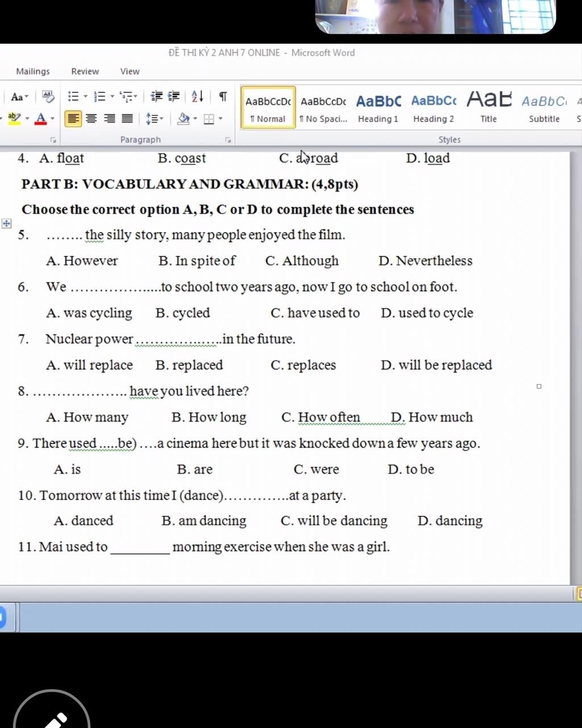Click the Clear Formatting eraser icon
This screenshot has height=728, width=582.
coord(48,97)
